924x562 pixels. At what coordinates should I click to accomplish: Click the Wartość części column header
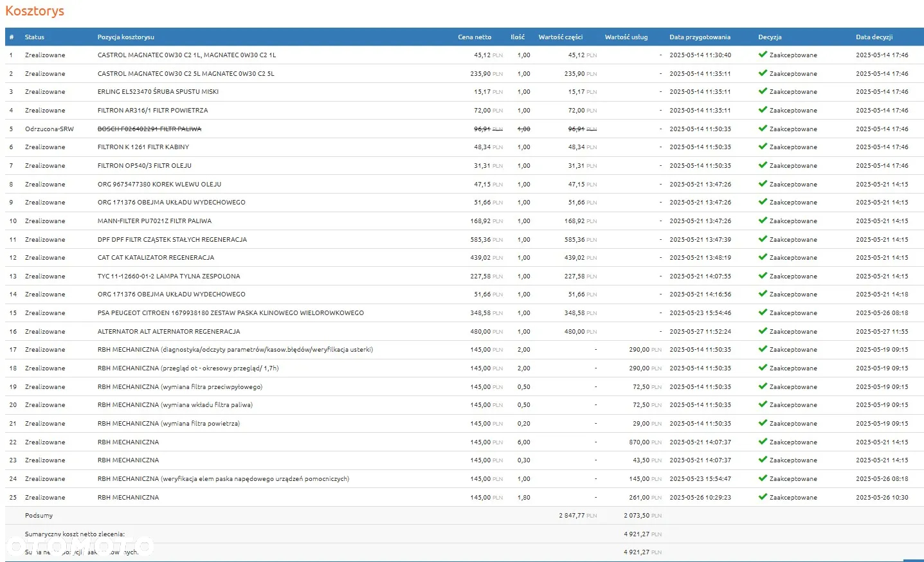click(x=561, y=37)
